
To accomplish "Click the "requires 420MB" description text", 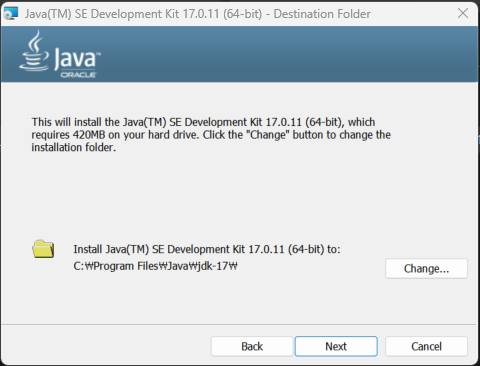I will 211,135.
